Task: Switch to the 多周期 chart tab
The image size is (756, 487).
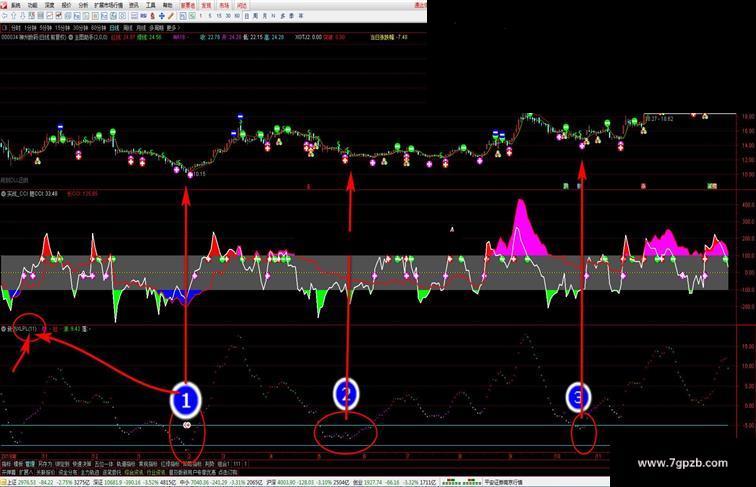Action: 156,28
